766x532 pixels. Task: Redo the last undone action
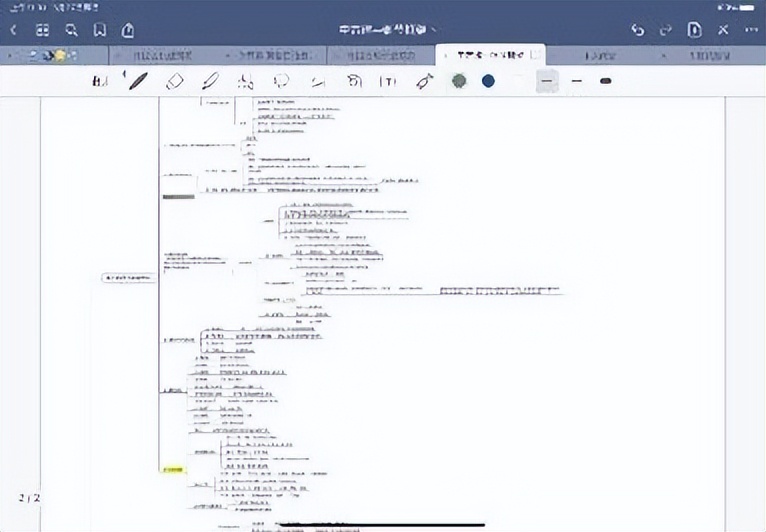click(665, 30)
